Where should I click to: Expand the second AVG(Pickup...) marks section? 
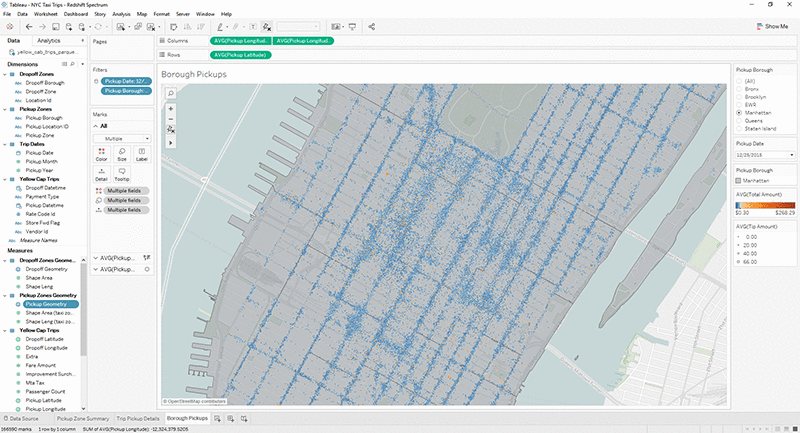click(95, 269)
